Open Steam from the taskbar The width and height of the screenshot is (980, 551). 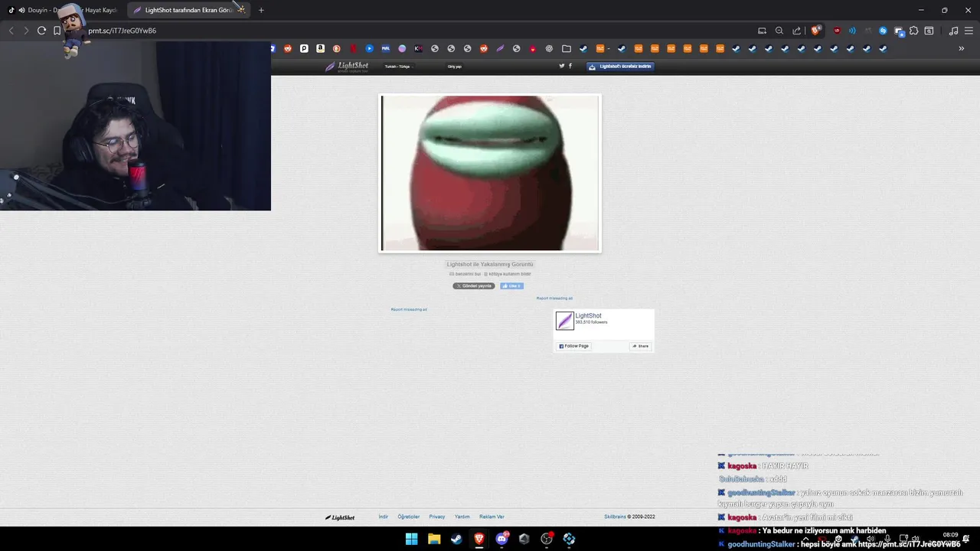point(456,539)
